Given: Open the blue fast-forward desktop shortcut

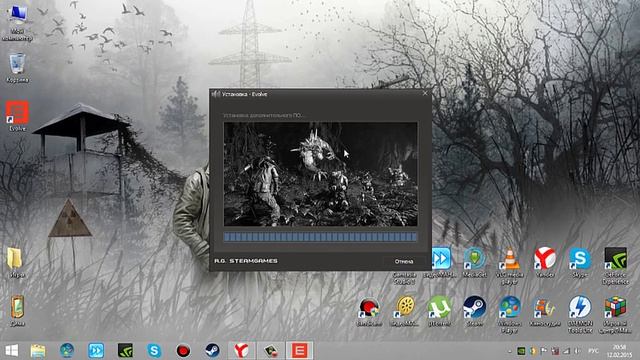Looking at the screenshot, I should [441, 262].
